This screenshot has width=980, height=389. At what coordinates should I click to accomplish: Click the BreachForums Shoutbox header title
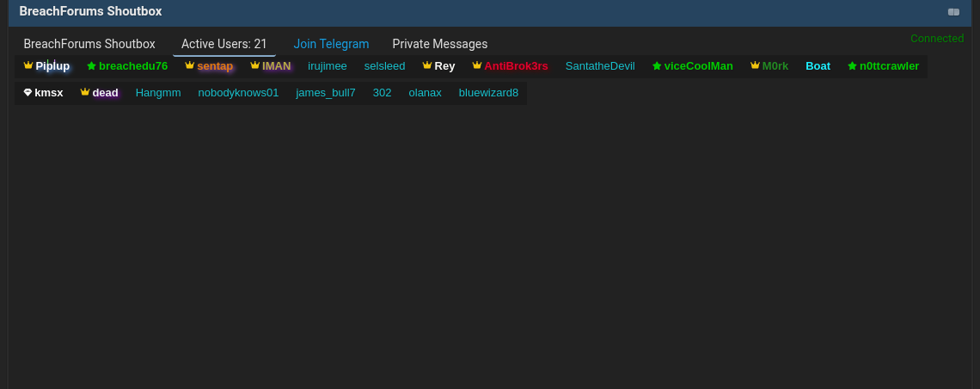(x=90, y=12)
